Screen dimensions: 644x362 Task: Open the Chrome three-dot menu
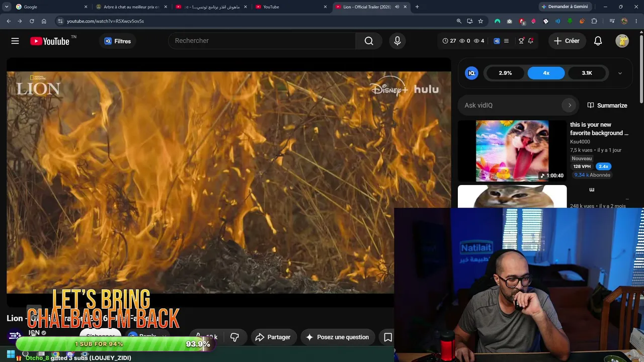pos(636,21)
